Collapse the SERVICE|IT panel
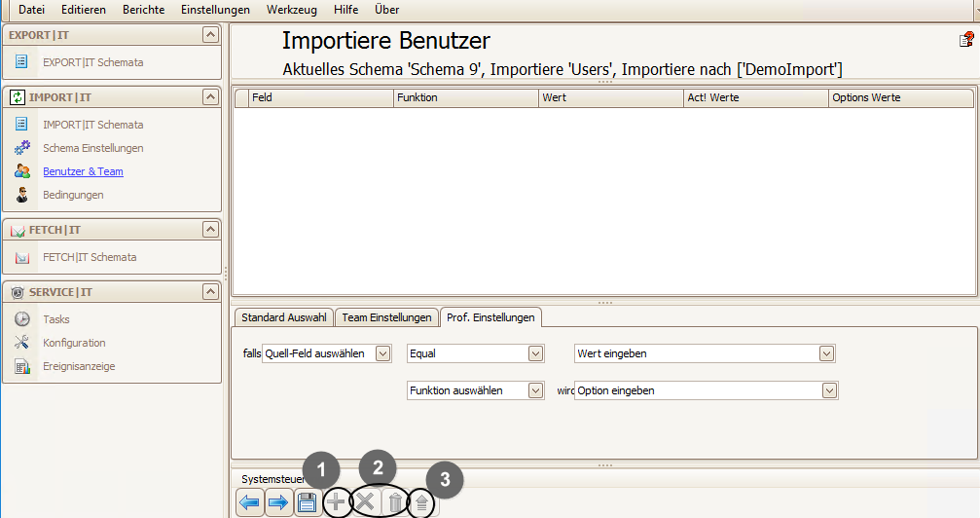This screenshot has width=980, height=518. 210,291
